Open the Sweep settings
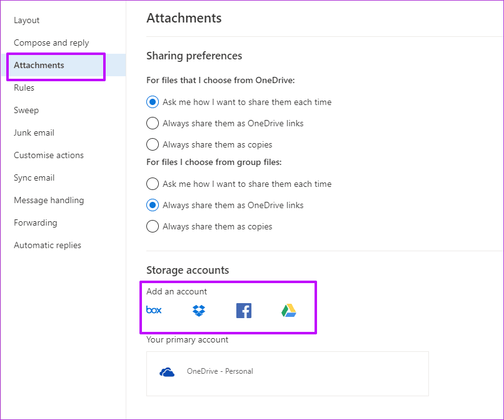Screen dimensions: 504x420 [26, 110]
